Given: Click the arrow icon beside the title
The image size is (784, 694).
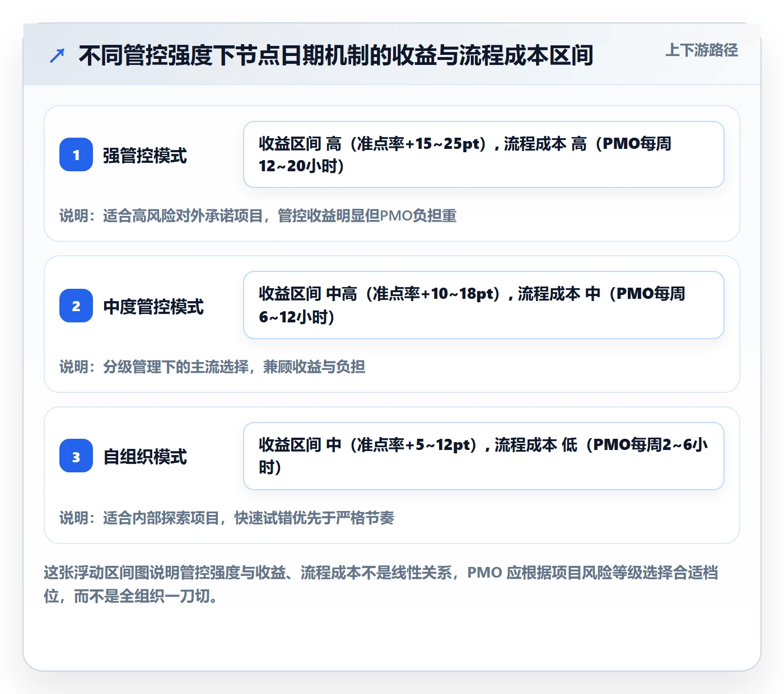Looking at the screenshot, I should [x=57, y=56].
